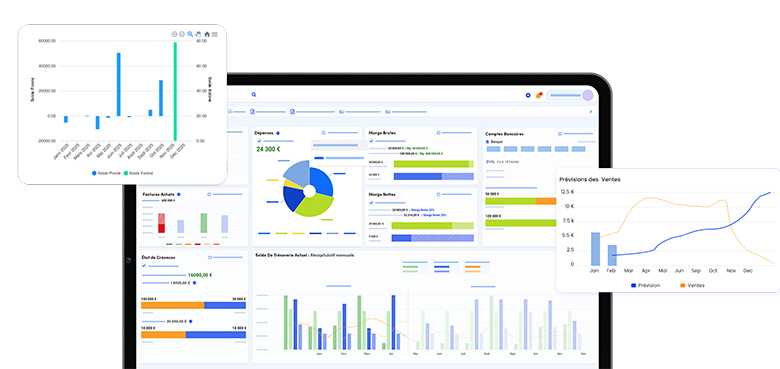
Task: Toggle the checkbox under the Marge Brutes title
Action: (371, 141)
